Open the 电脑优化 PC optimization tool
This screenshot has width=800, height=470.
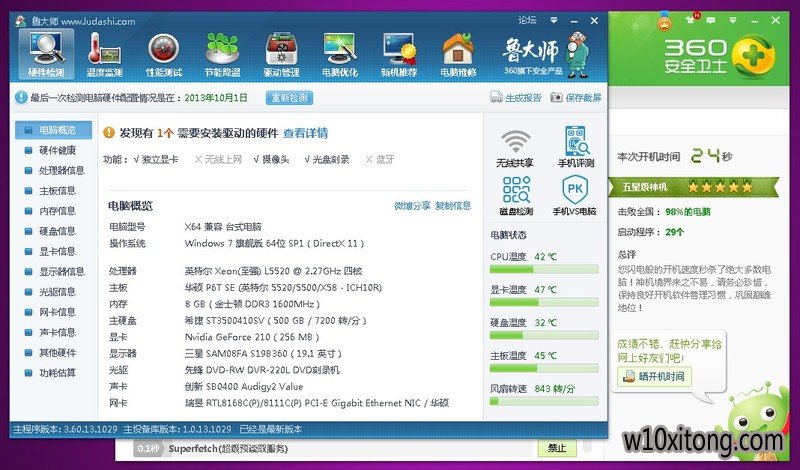(x=340, y=54)
